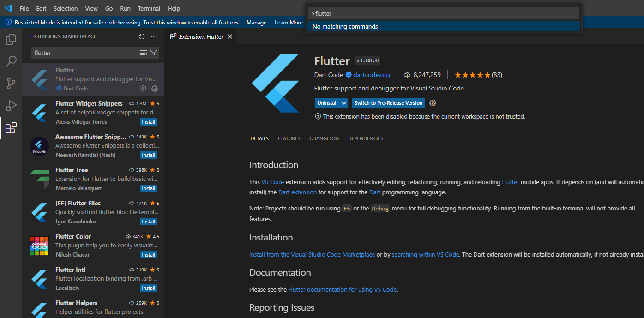Install [FF] Flutter Files extension
Image resolution: width=644 pixels, height=318 pixels.
pyautogui.click(x=149, y=222)
